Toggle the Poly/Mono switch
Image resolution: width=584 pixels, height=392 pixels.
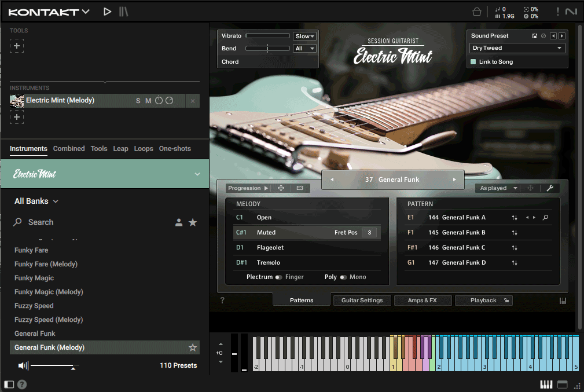(343, 277)
